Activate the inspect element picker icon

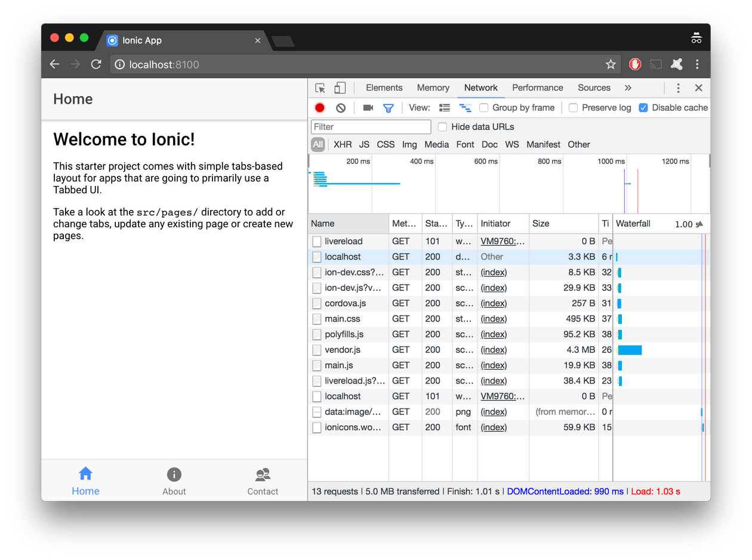coord(320,88)
